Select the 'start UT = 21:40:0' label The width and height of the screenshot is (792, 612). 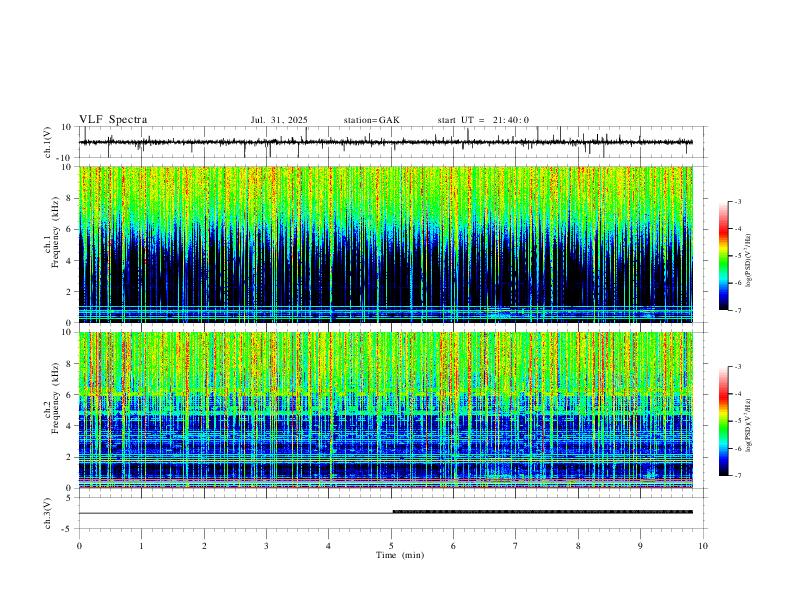483,120
